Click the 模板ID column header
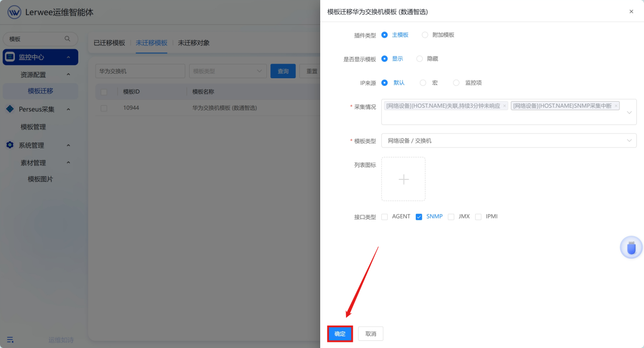Screen dimensions: 644x348 point(131,92)
